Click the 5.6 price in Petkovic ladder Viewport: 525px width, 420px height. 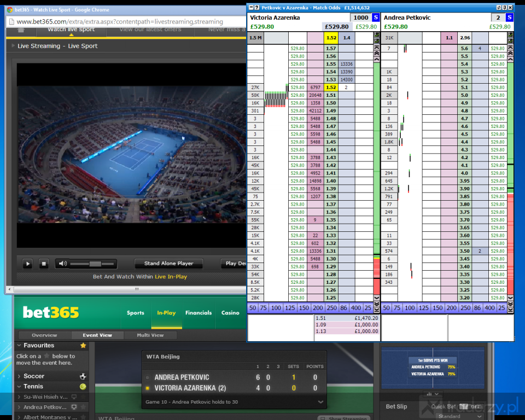pos(464,49)
